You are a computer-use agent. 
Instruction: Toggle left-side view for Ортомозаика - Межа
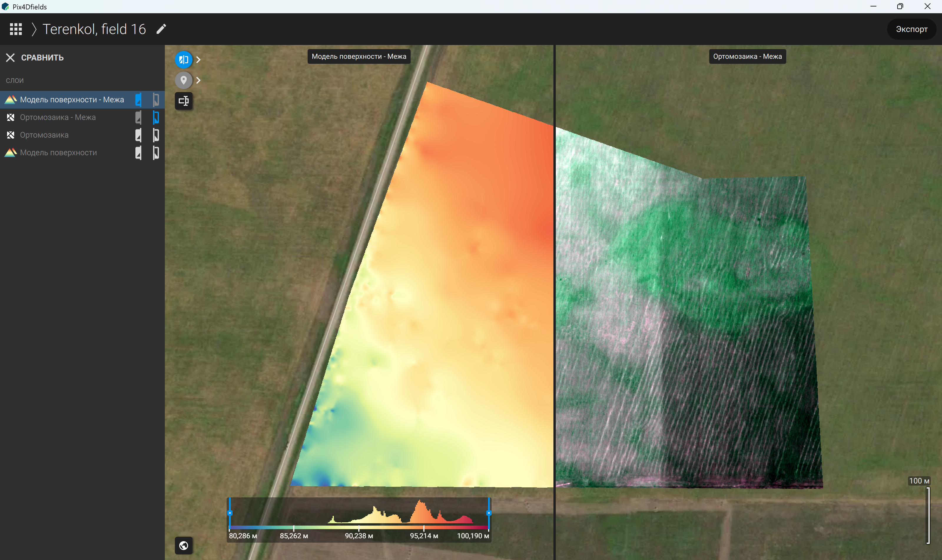tap(138, 117)
